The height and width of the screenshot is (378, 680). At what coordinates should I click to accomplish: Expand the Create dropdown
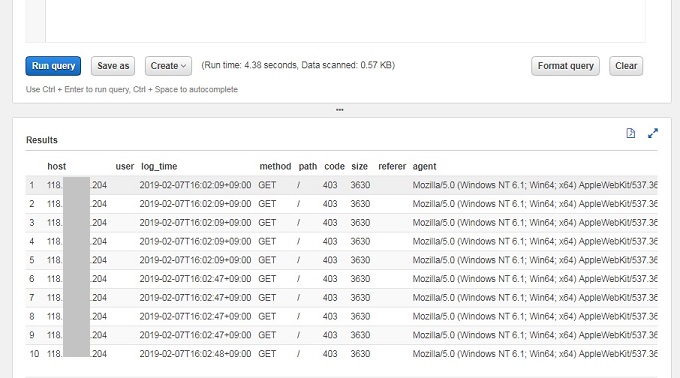click(168, 66)
